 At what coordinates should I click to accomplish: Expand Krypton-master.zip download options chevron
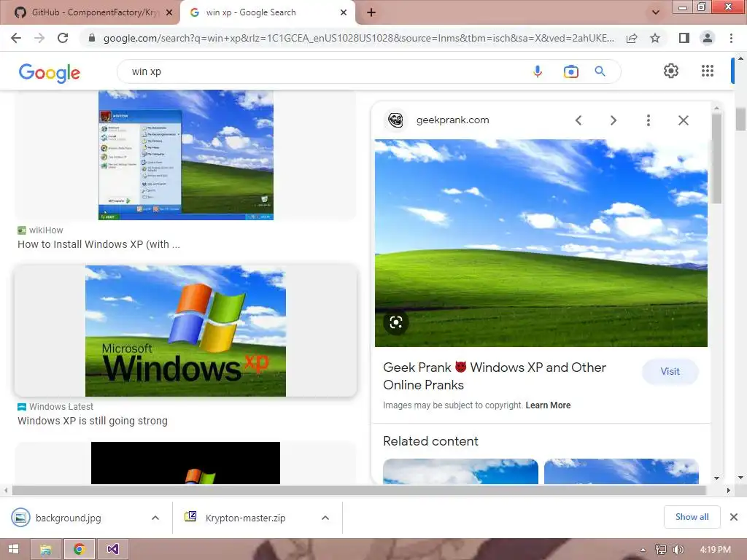[x=325, y=518]
